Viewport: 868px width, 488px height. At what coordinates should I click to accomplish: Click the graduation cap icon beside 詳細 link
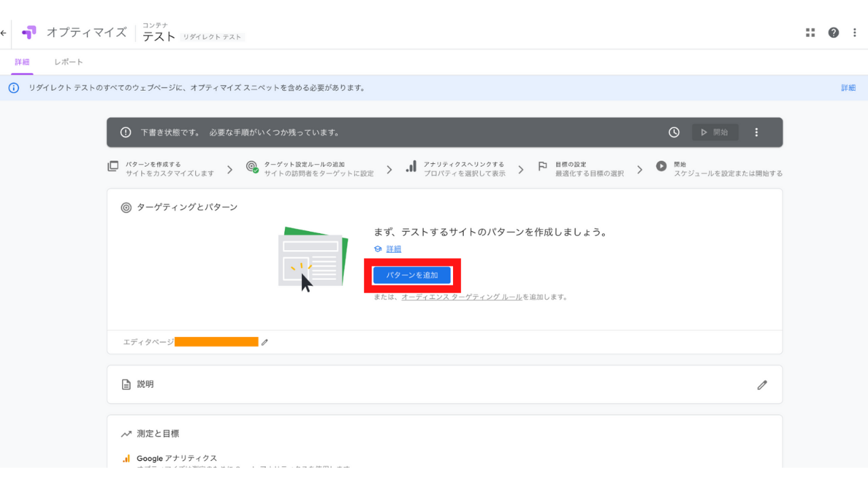point(378,249)
